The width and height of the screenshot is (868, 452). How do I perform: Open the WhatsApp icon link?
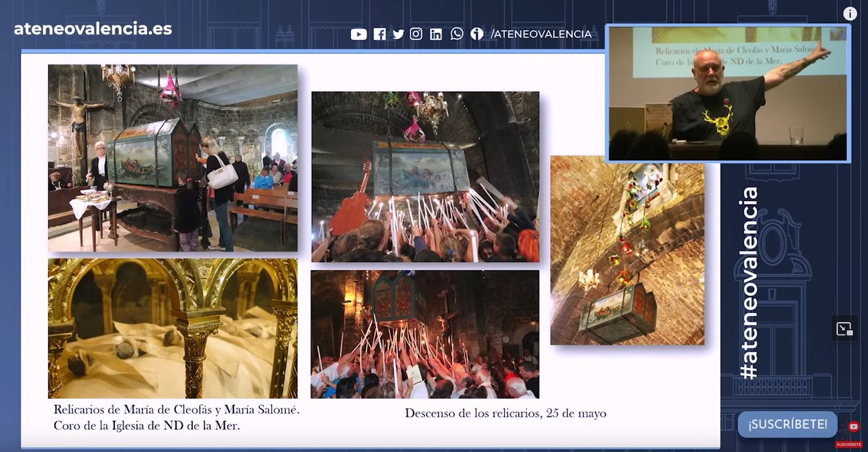[x=457, y=34]
